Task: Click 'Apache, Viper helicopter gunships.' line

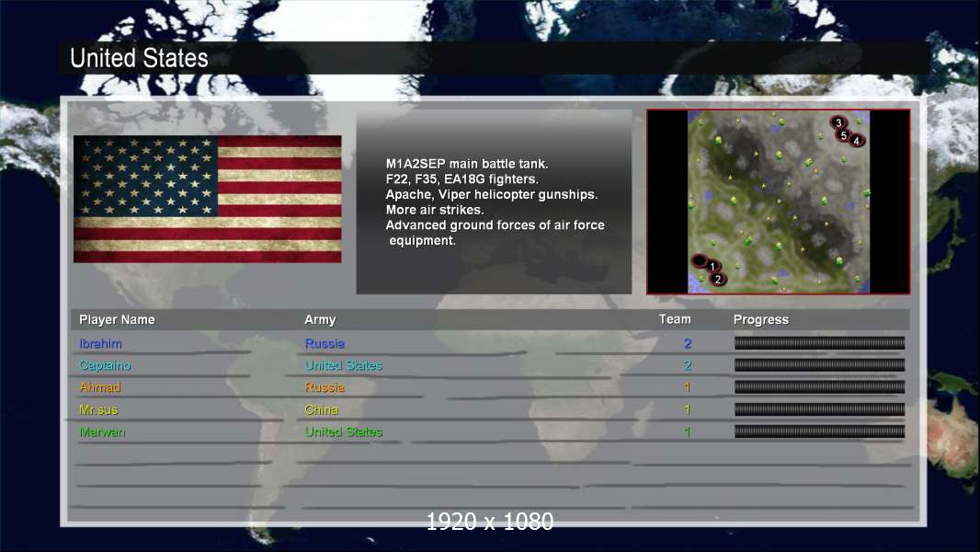Action: coord(492,194)
